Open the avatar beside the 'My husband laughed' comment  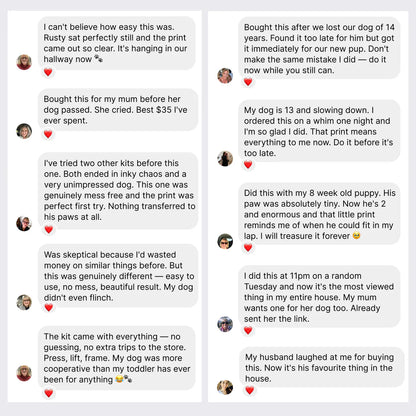click(x=225, y=387)
